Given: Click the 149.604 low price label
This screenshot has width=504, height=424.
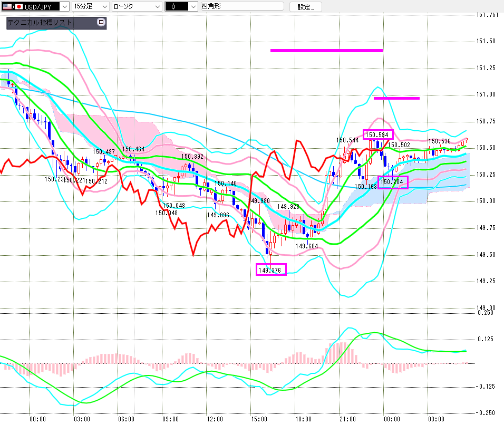Looking at the screenshot, I should [x=306, y=246].
